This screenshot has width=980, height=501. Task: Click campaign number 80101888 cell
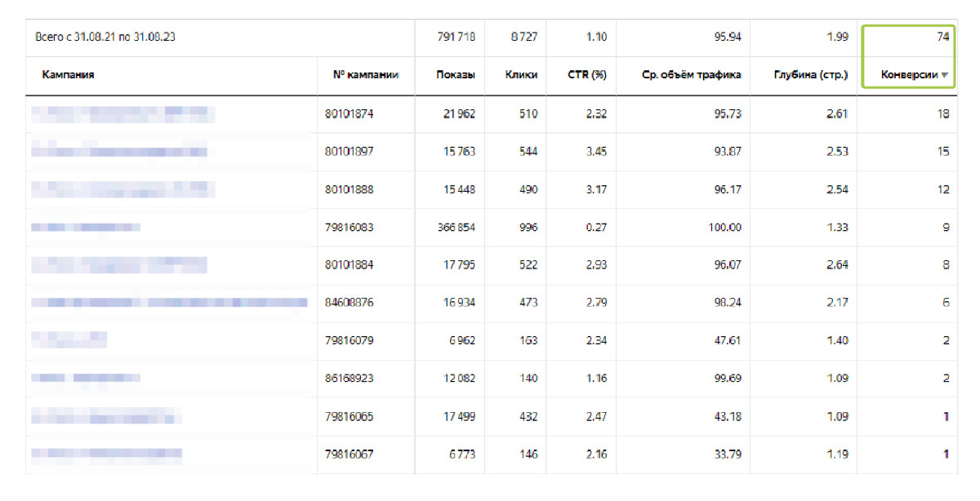[x=349, y=189]
